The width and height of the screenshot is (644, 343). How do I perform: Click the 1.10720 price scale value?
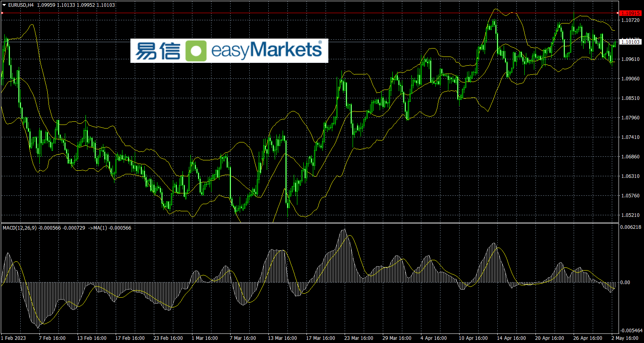tap(630, 20)
